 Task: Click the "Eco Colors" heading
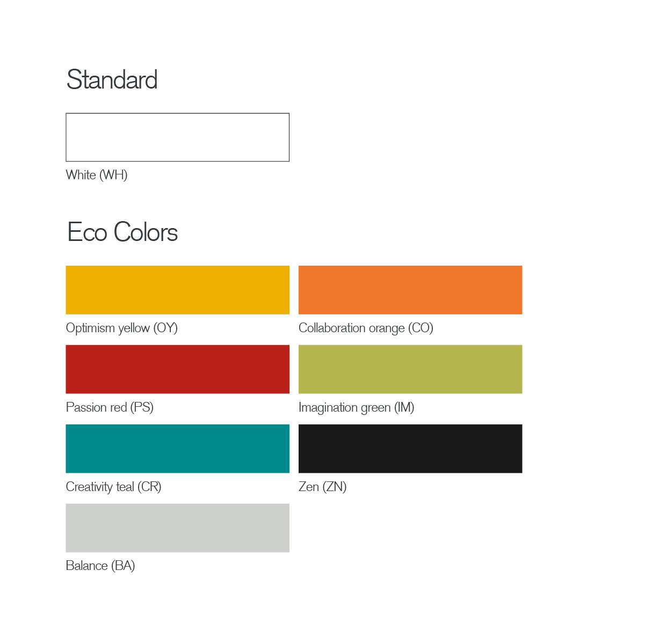tap(122, 232)
